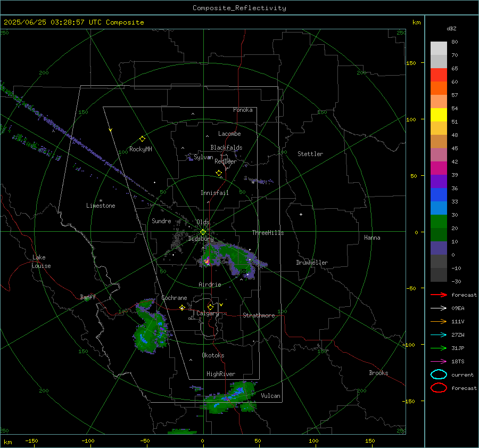Click the yellow marker east of Cochrane
Viewport: 479px width, 448px height.
tap(182, 308)
